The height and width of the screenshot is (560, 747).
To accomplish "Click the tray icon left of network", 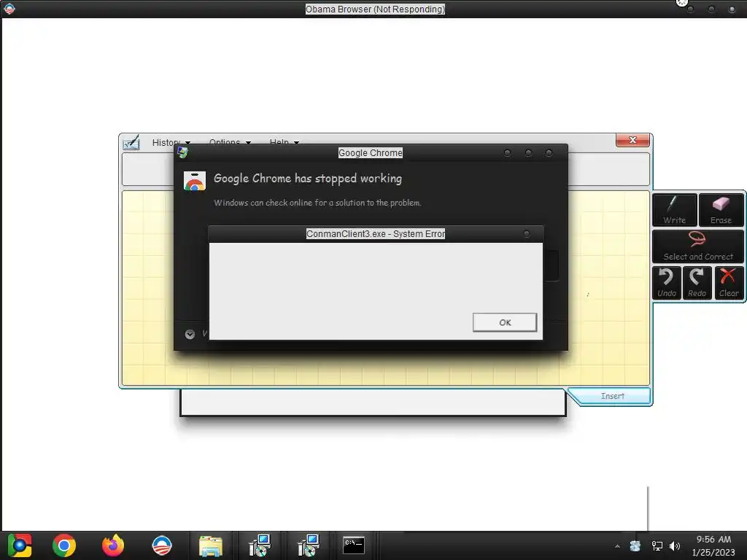I will (x=635, y=546).
